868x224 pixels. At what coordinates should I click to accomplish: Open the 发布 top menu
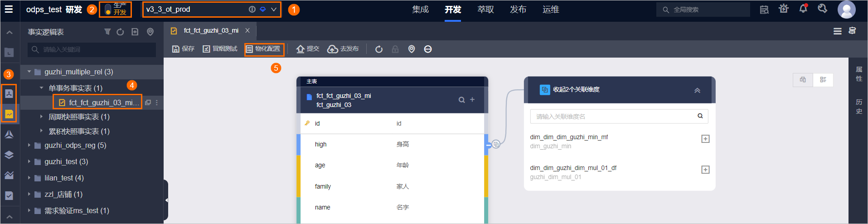(x=518, y=10)
